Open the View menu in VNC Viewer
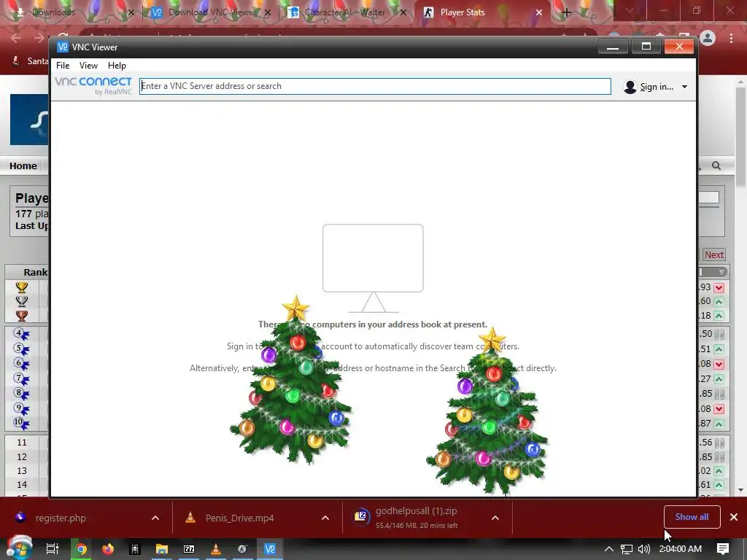 coord(88,65)
